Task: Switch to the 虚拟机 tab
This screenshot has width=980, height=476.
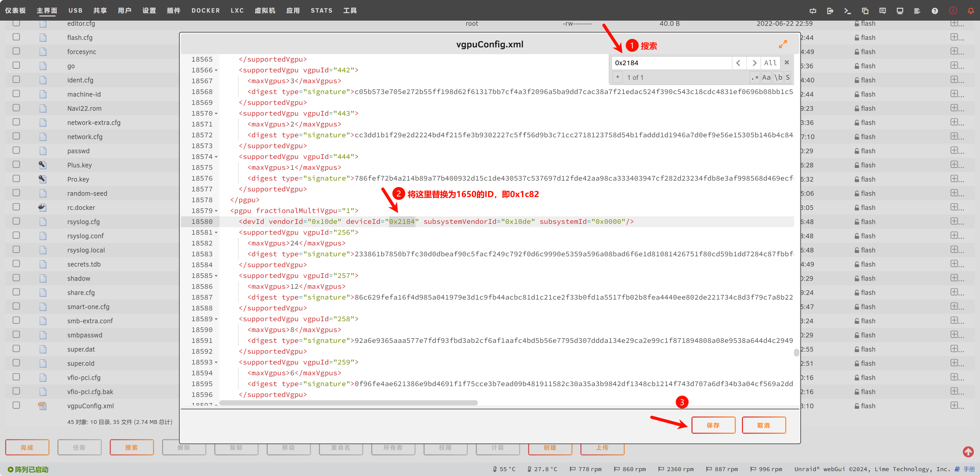Action: click(x=265, y=11)
